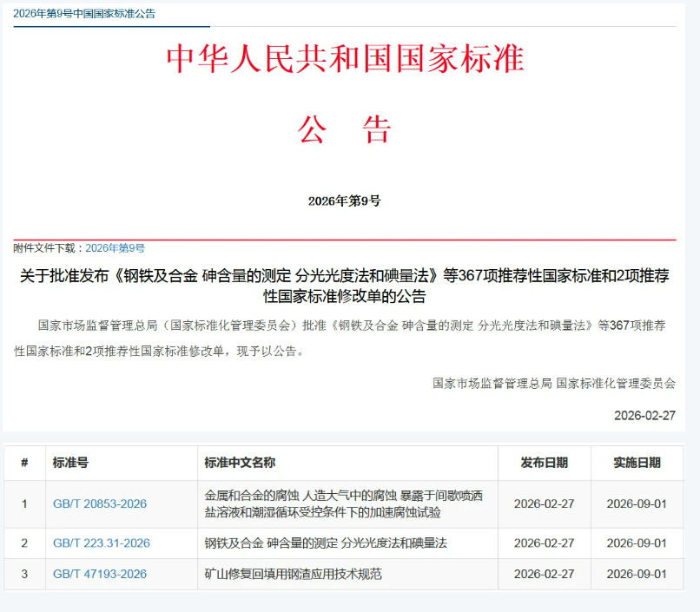Click the 实施日期 column header
Screen dimensions: 700x612
[x=637, y=463]
